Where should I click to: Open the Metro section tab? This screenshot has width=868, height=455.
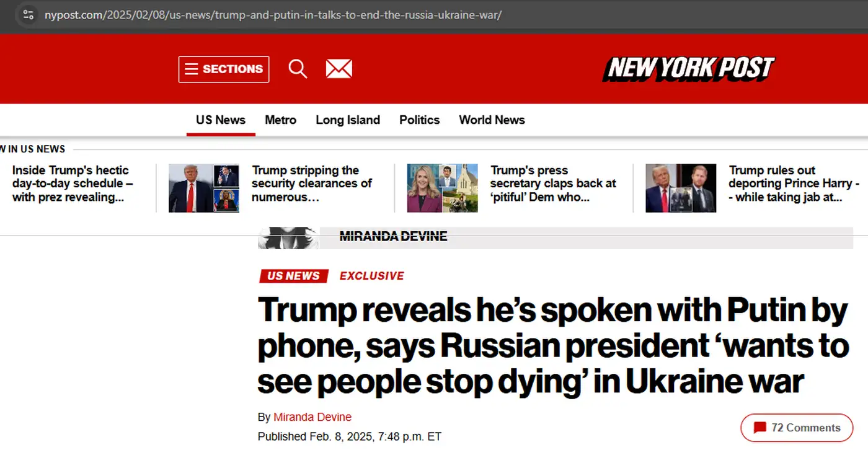[280, 120]
